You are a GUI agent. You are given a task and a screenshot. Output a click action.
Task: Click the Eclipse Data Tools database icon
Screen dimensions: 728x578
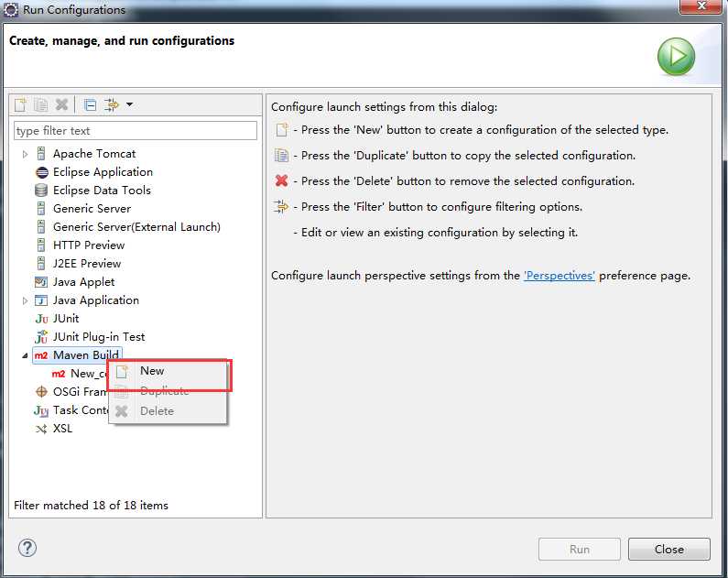click(x=41, y=191)
